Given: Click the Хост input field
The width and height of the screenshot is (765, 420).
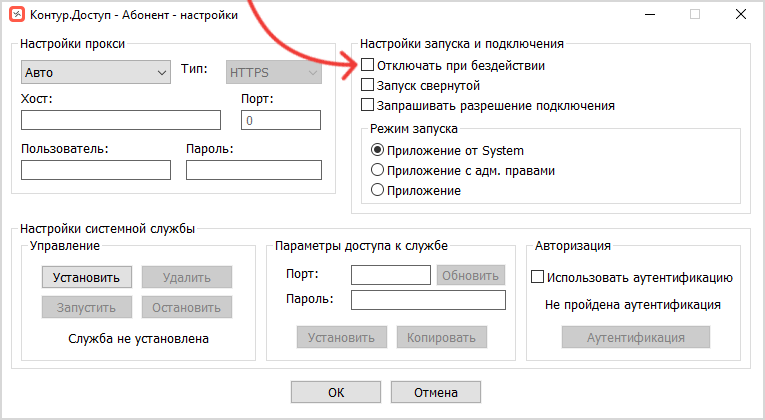Looking at the screenshot, I should pyautogui.click(x=121, y=120).
